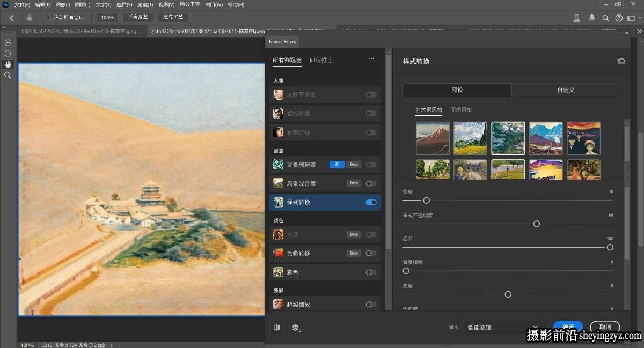The height and width of the screenshot is (348, 644).
Task: Click the 适合屏幕 button
Action: click(x=138, y=18)
